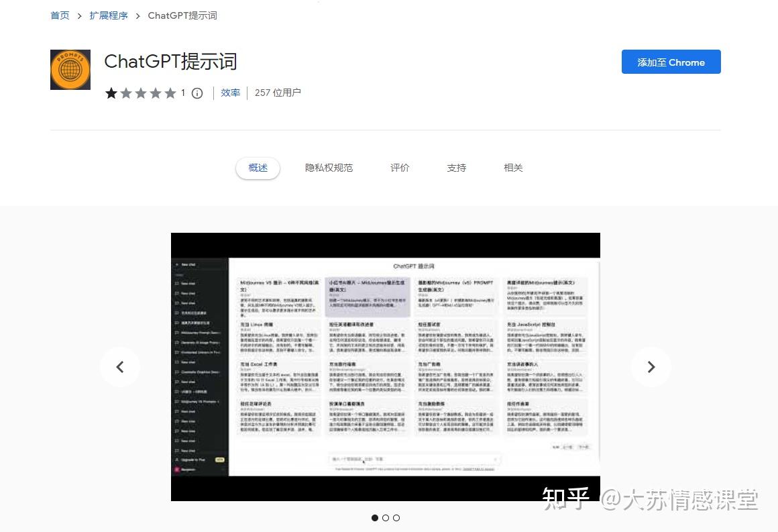Open the 效率 category link
Image resolution: width=778 pixels, height=532 pixels.
pos(230,93)
